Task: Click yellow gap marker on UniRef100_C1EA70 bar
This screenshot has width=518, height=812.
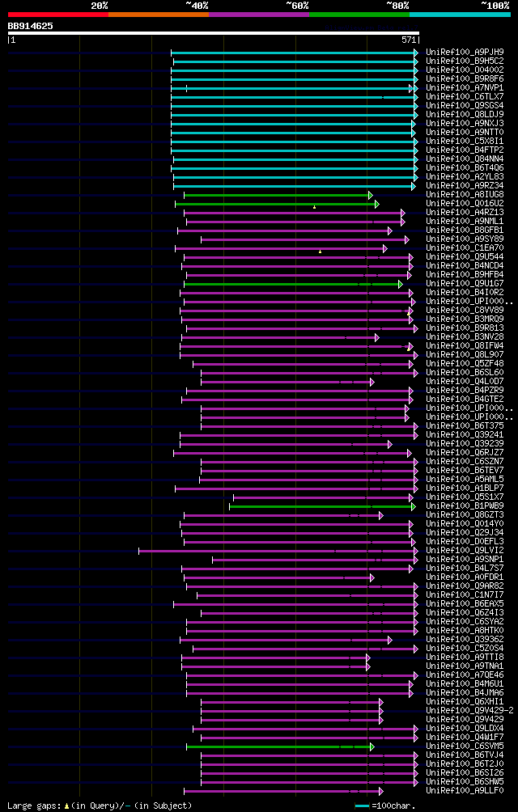Action: point(321,252)
